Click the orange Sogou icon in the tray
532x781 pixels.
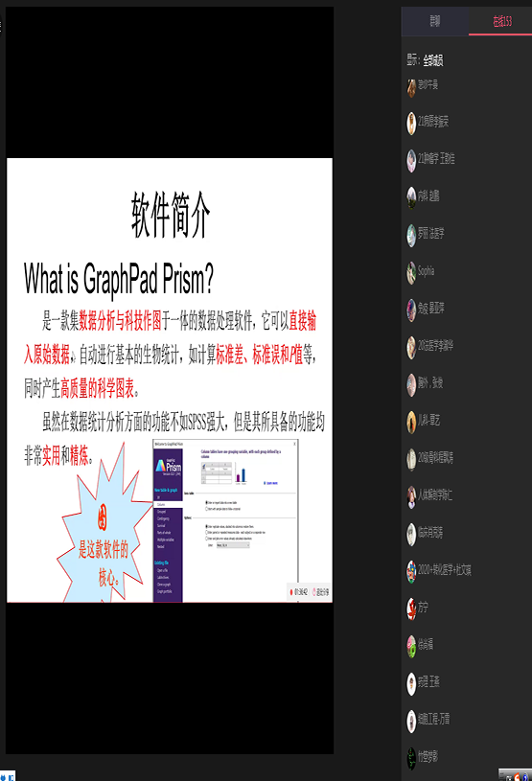tap(517, 776)
